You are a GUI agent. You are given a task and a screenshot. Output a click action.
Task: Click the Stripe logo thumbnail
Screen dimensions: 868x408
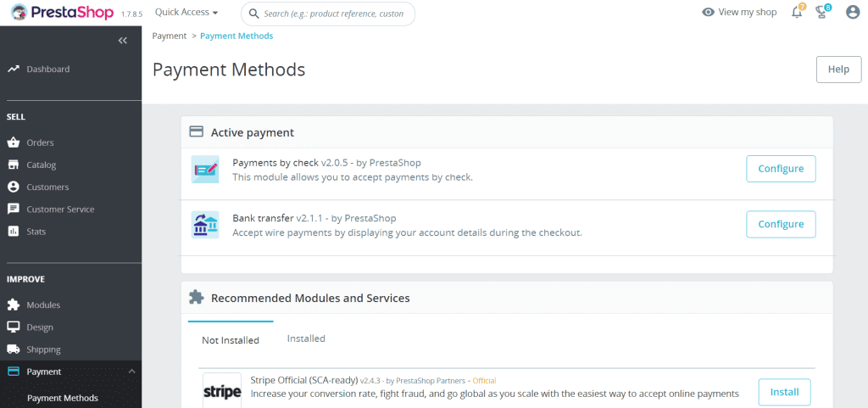pos(222,392)
